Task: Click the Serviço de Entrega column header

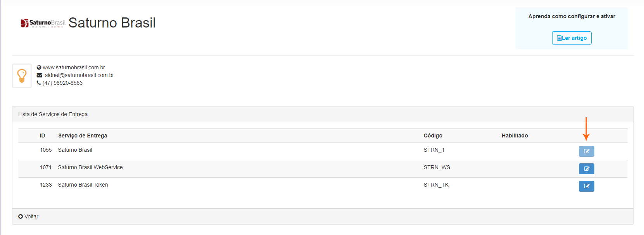Action: pyautogui.click(x=83, y=136)
